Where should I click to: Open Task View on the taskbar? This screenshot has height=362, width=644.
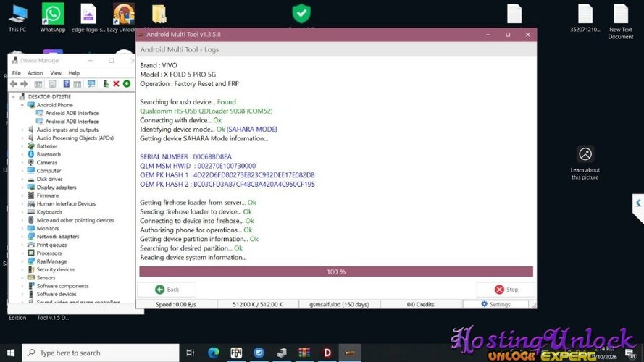click(x=191, y=353)
